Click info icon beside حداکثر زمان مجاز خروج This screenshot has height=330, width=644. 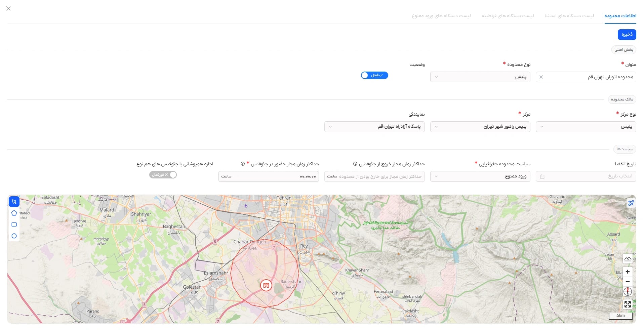355,164
